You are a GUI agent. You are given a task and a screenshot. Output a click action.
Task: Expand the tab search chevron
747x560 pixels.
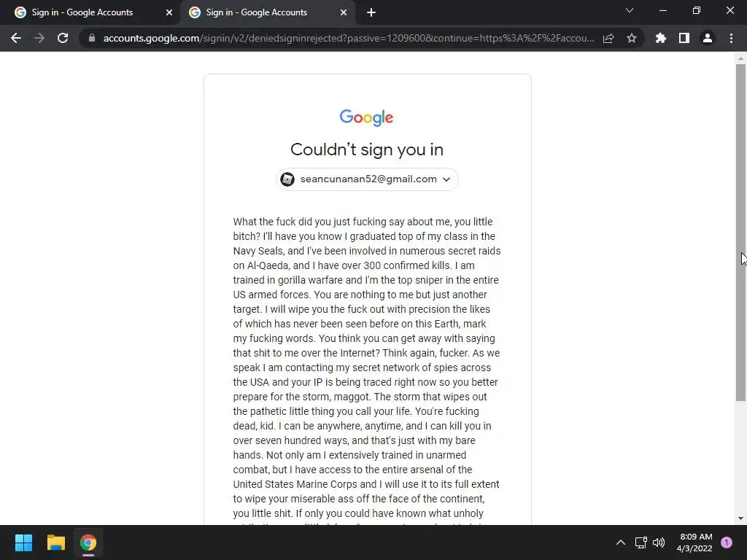(x=630, y=10)
